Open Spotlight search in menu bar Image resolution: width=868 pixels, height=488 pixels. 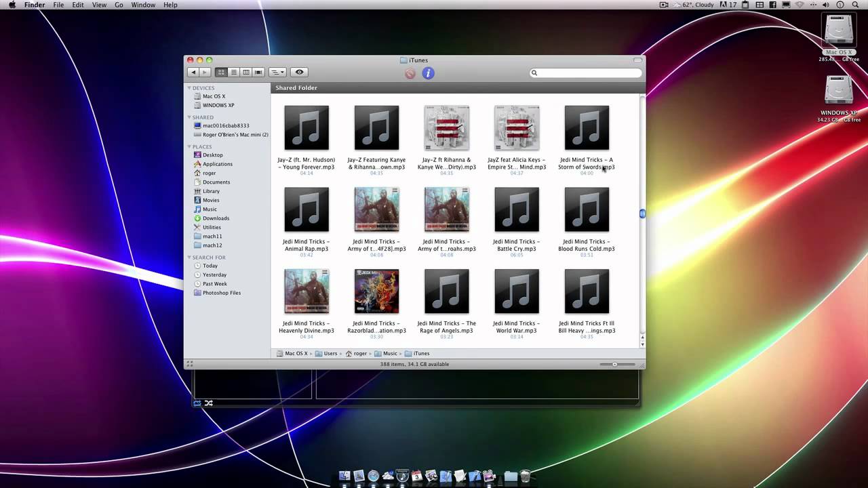856,5
